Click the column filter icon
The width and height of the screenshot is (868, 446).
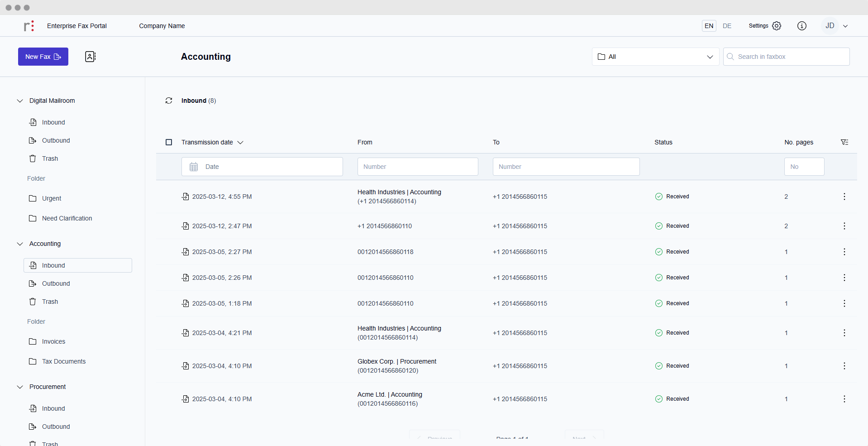(844, 142)
